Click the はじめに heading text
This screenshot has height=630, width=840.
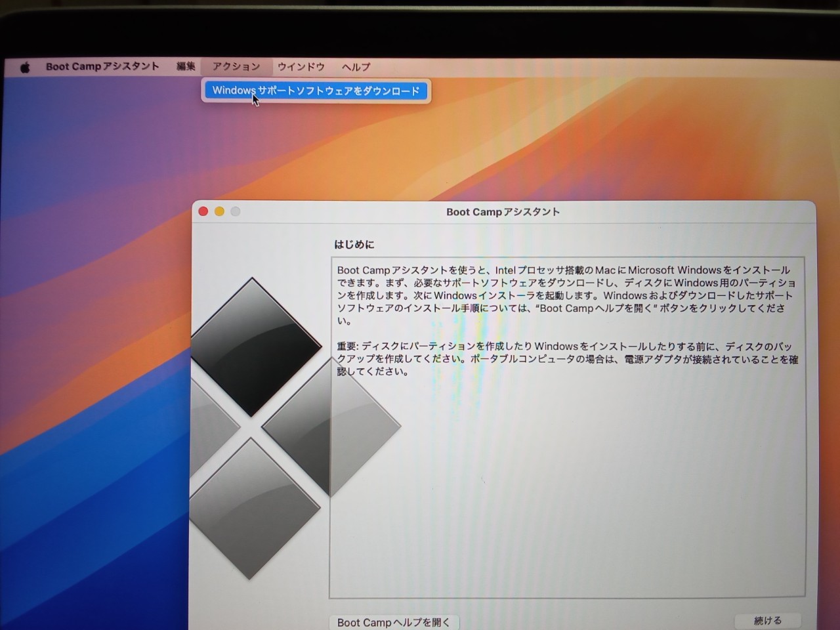(x=354, y=245)
